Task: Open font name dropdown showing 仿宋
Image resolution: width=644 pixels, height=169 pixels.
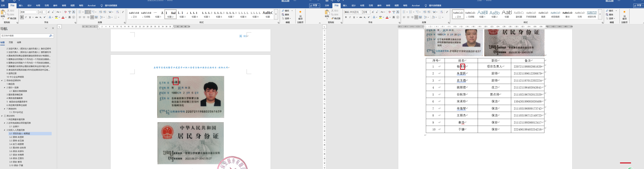Action: pos(37,12)
